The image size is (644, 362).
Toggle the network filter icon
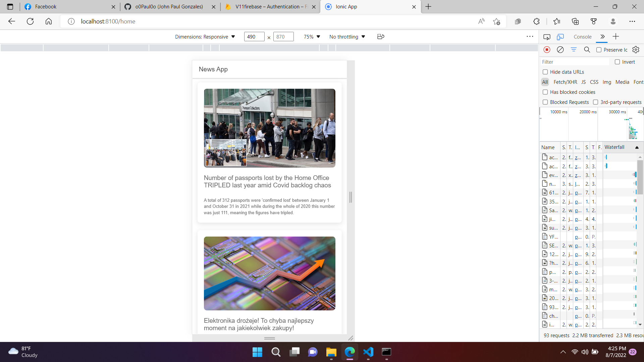click(574, 50)
